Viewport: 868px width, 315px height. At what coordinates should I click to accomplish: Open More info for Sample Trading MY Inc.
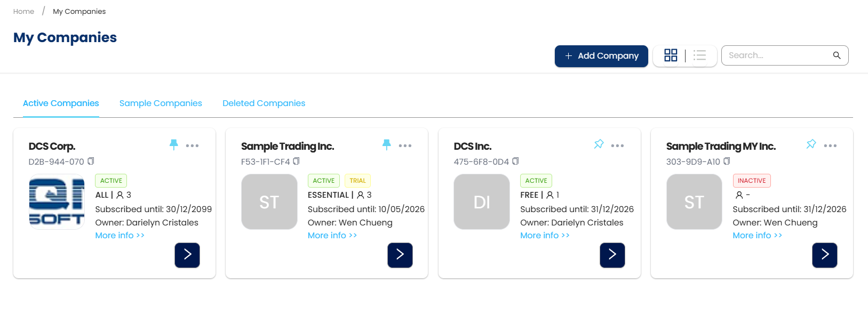[x=757, y=236]
